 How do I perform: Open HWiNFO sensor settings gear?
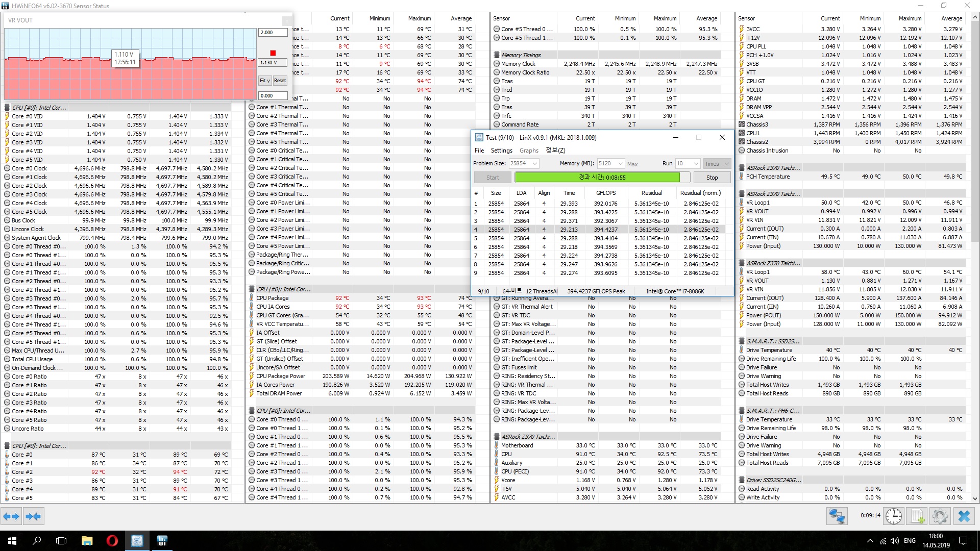tap(940, 516)
